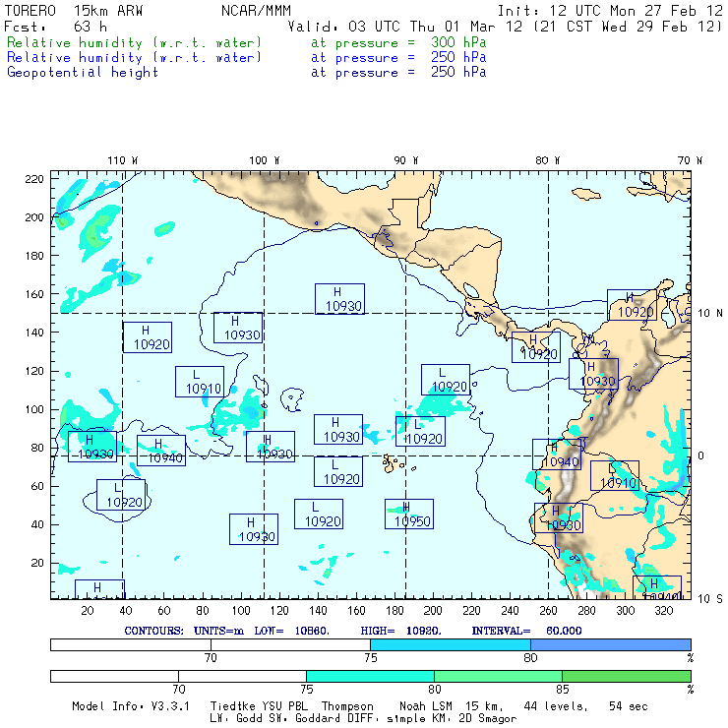This screenshot has height=728, width=728.
Task: Pick the dark blue 80% swatch in upper colorbar
Action: pyautogui.click(x=610, y=643)
